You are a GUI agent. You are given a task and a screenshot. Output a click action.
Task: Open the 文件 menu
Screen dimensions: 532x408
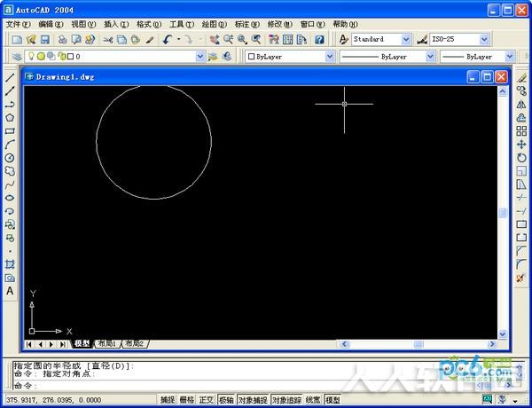[18, 24]
